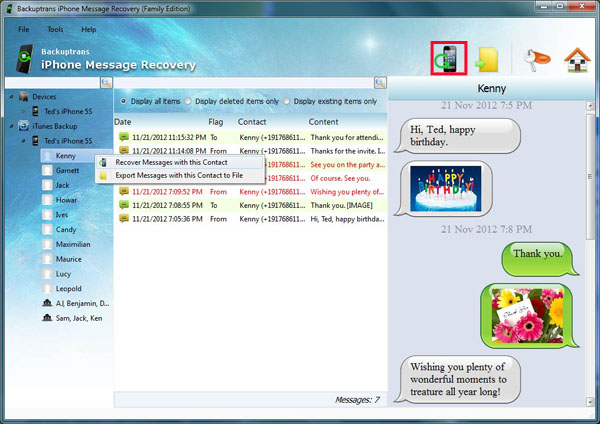This screenshot has width=600, height=424.
Task: Click the Devices computer icon
Action: (24, 96)
